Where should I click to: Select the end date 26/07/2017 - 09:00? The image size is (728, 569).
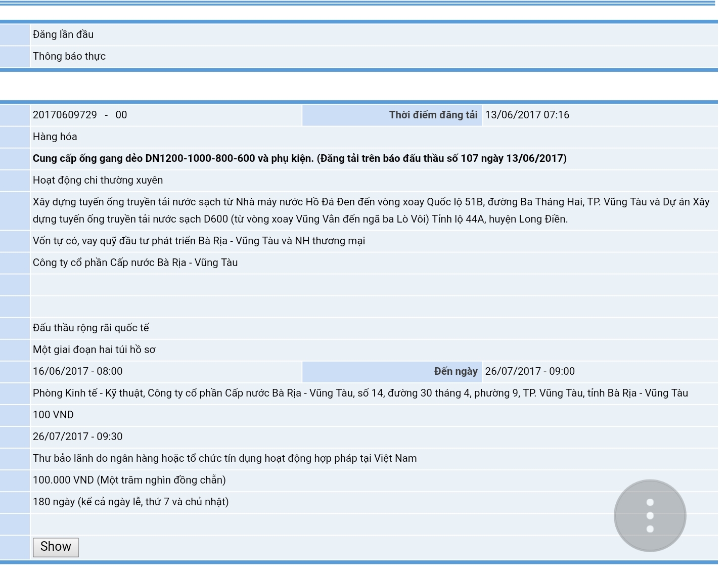[530, 371]
